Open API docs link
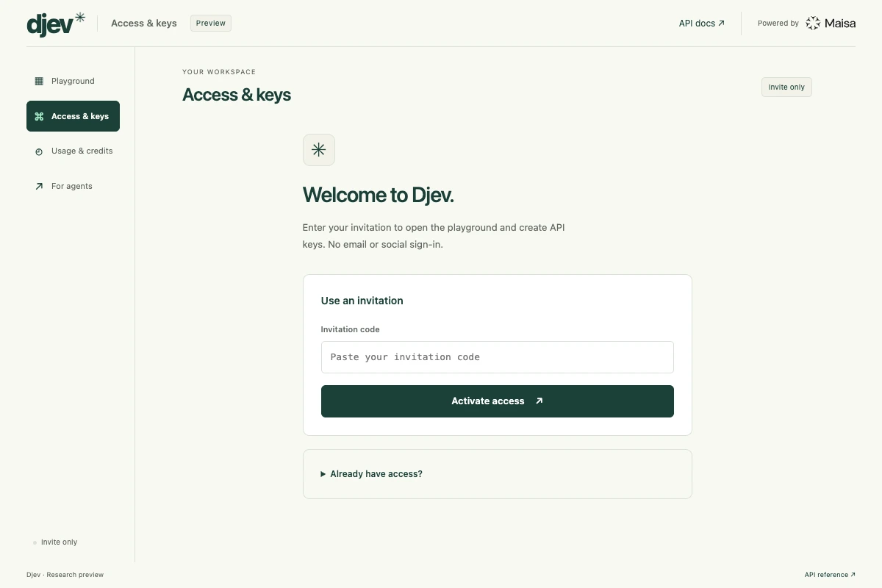Screen dimensions: 882x588 pos(701,24)
